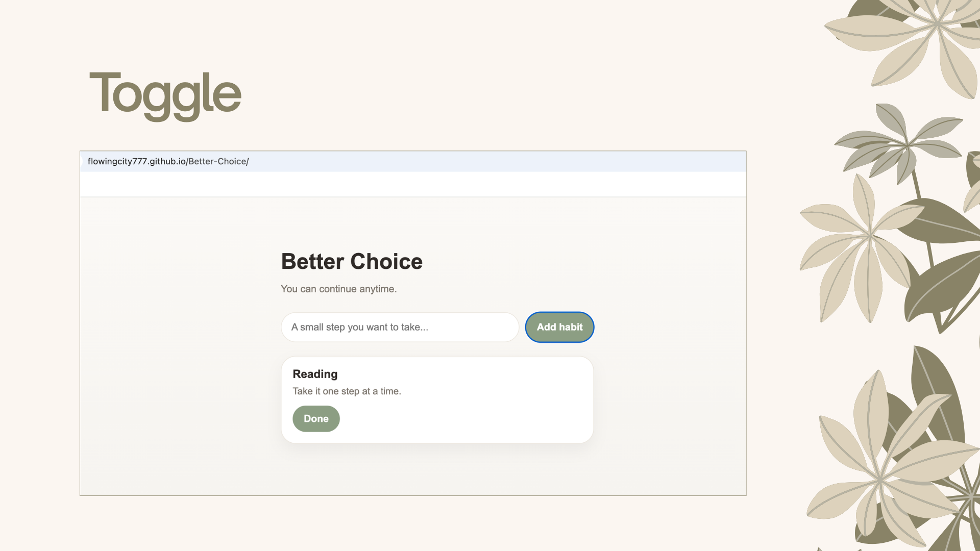980x551 pixels.
Task: Click the text 'You can continue anytime.'
Action: coord(338,289)
